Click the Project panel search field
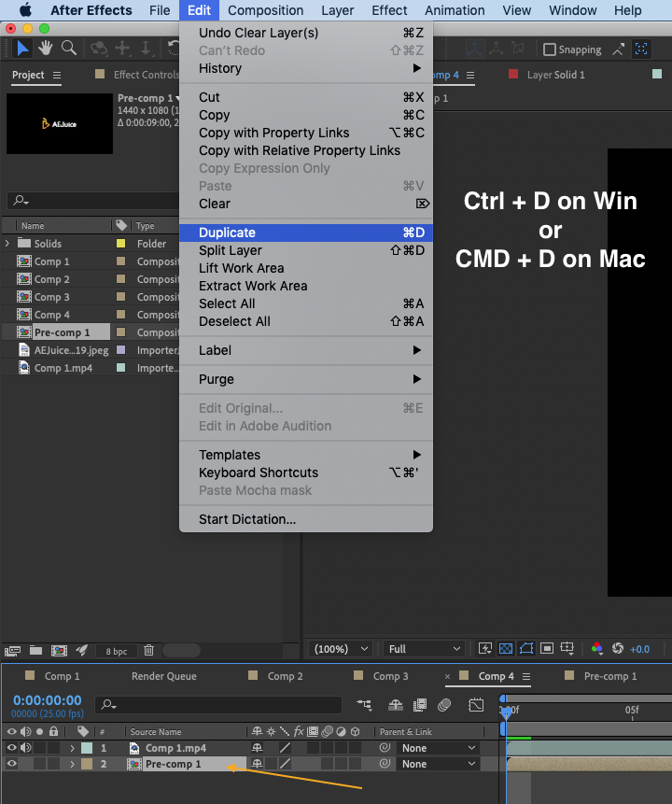The height and width of the screenshot is (804, 672). coord(93,201)
